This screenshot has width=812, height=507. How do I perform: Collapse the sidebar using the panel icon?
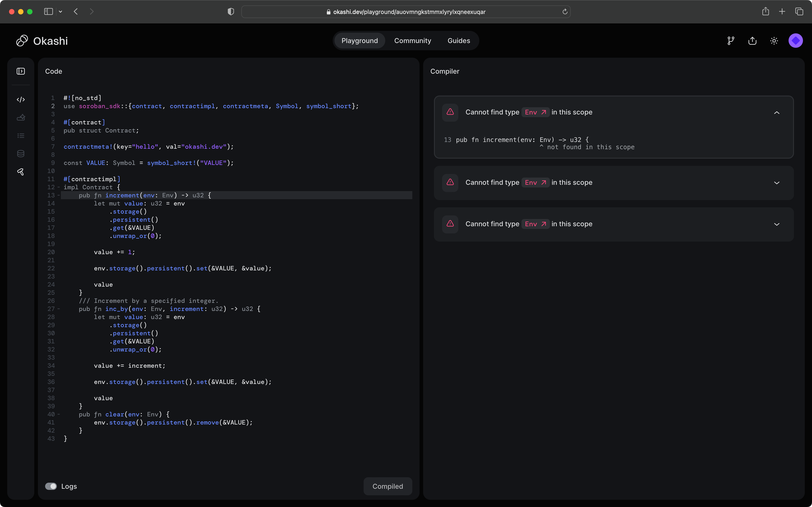point(21,71)
